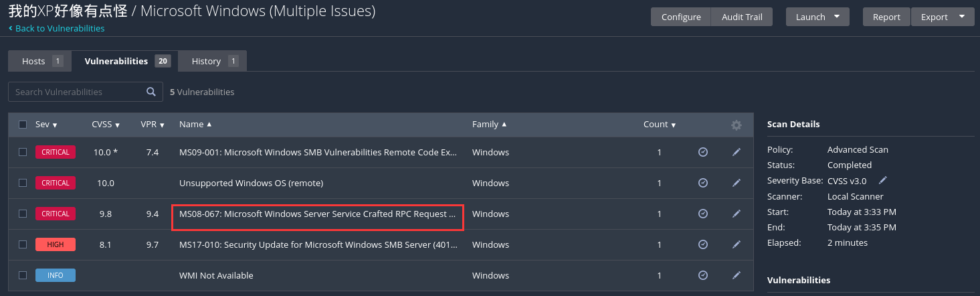Viewport: 980px width, 296px height.
Task: Click the search magnifier icon
Action: [x=151, y=92]
